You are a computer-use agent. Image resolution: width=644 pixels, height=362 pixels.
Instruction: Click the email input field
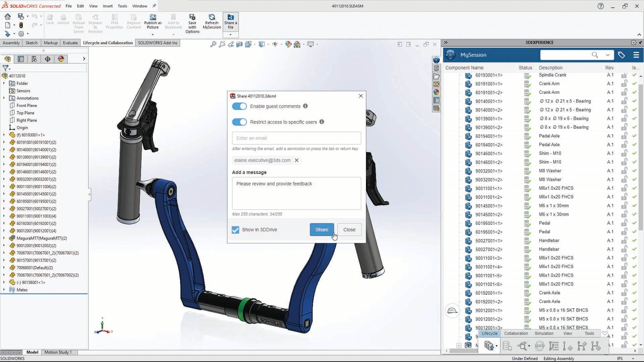point(297,138)
